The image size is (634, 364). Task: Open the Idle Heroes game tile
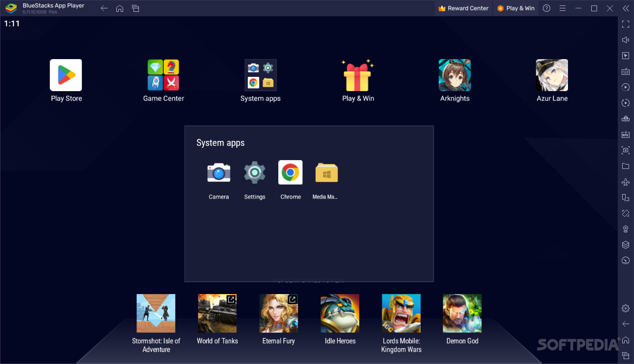pos(340,313)
